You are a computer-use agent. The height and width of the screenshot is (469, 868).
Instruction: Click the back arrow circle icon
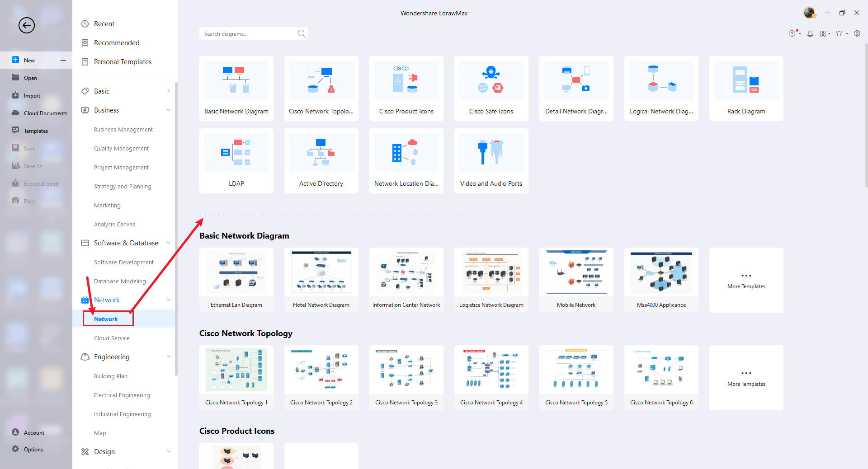click(x=27, y=25)
